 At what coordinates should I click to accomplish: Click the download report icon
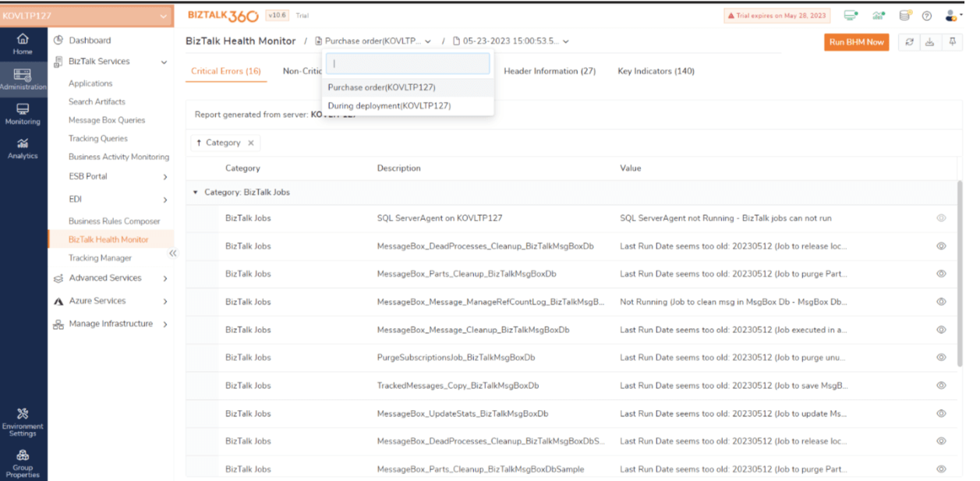click(931, 43)
